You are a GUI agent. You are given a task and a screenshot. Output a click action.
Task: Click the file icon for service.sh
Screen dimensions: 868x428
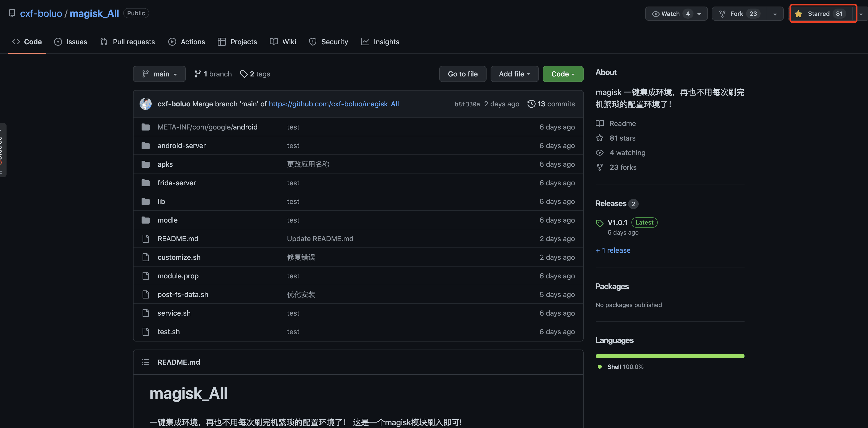pos(146,313)
